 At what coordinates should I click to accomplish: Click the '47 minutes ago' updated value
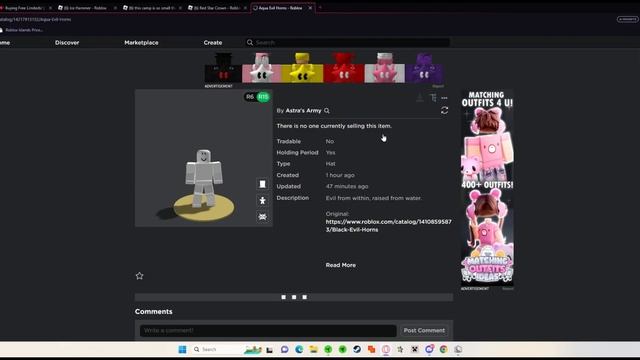click(x=347, y=186)
